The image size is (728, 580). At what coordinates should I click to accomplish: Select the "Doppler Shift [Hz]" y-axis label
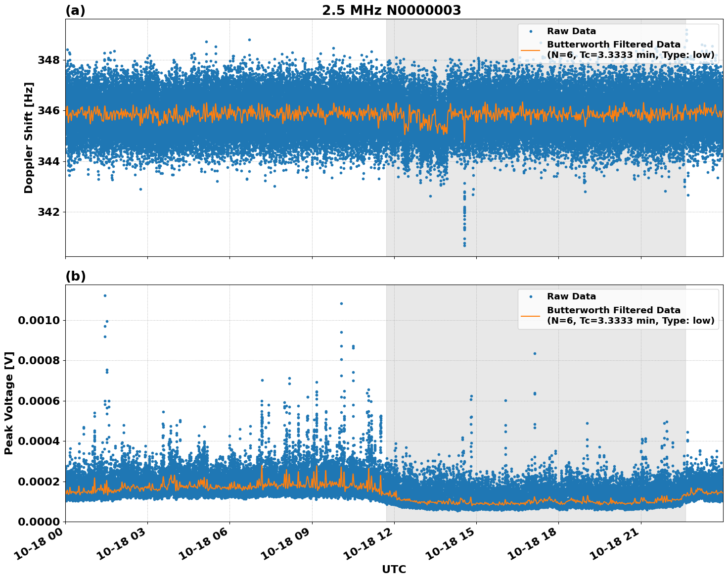tap(29, 138)
